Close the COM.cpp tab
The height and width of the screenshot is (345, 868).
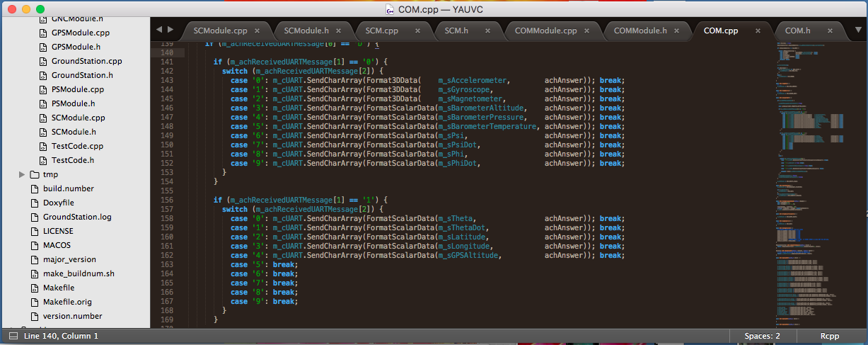[758, 31]
